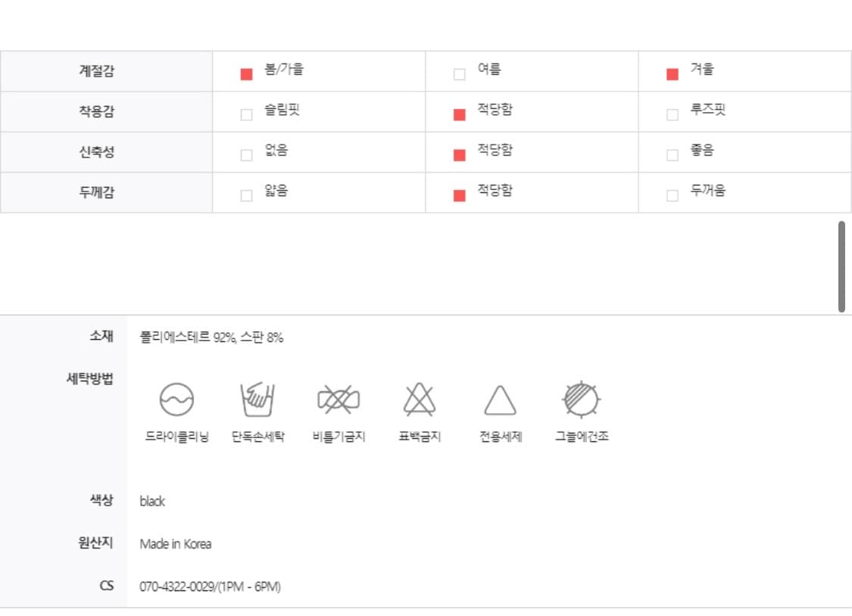Click the dry in shade (그늘에건조) icon
Image resolution: width=852 pixels, height=616 pixels.
(582, 399)
